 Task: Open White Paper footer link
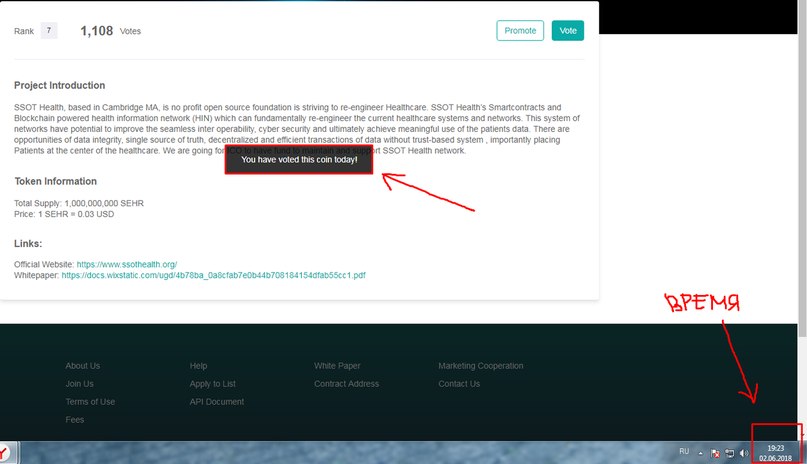click(337, 366)
